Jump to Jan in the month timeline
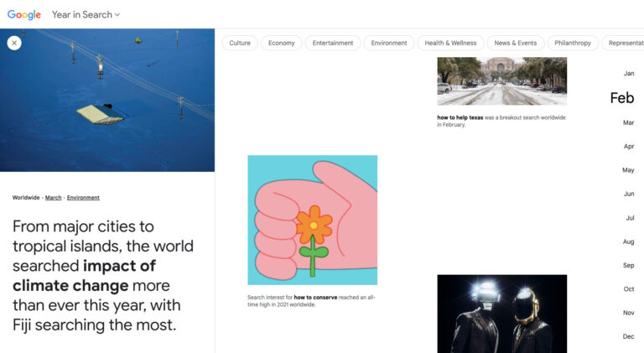Screen dimensions: 644x353 click(x=629, y=74)
